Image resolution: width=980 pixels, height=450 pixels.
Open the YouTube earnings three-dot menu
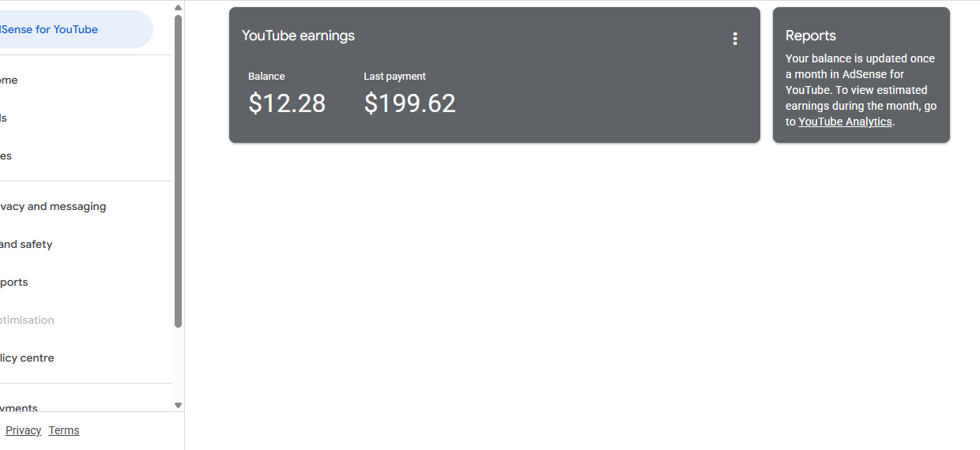pos(735,39)
